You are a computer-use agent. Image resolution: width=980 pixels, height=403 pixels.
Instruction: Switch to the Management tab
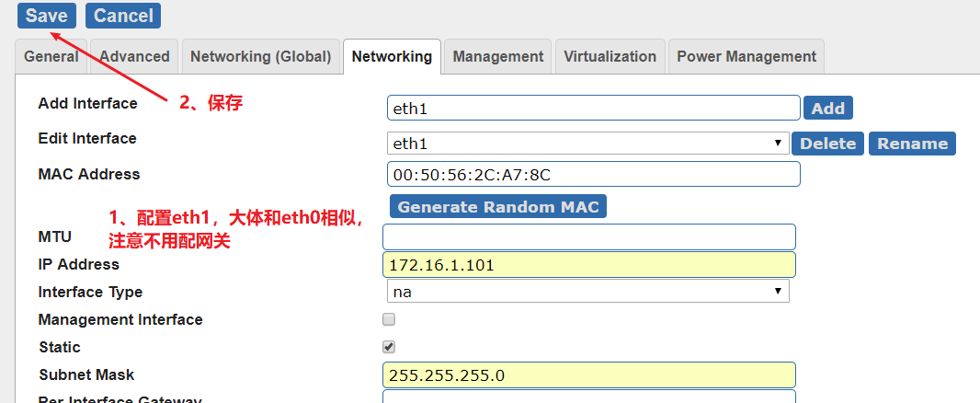[498, 56]
